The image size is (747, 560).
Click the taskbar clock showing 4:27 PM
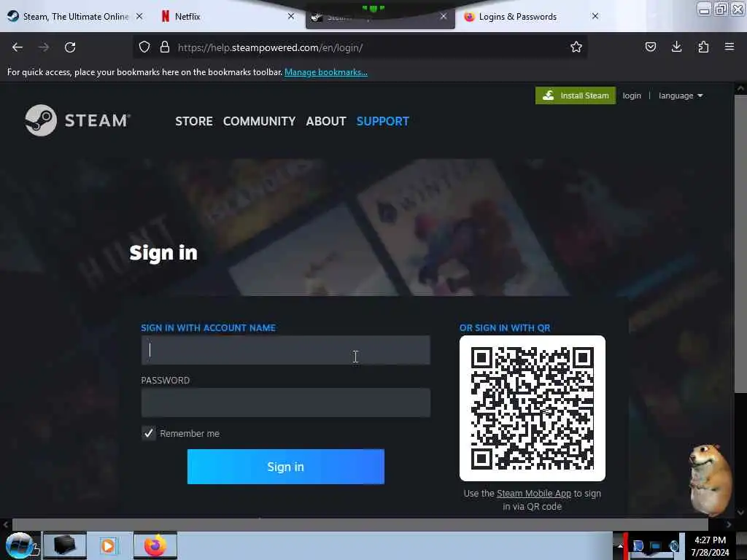(x=710, y=545)
